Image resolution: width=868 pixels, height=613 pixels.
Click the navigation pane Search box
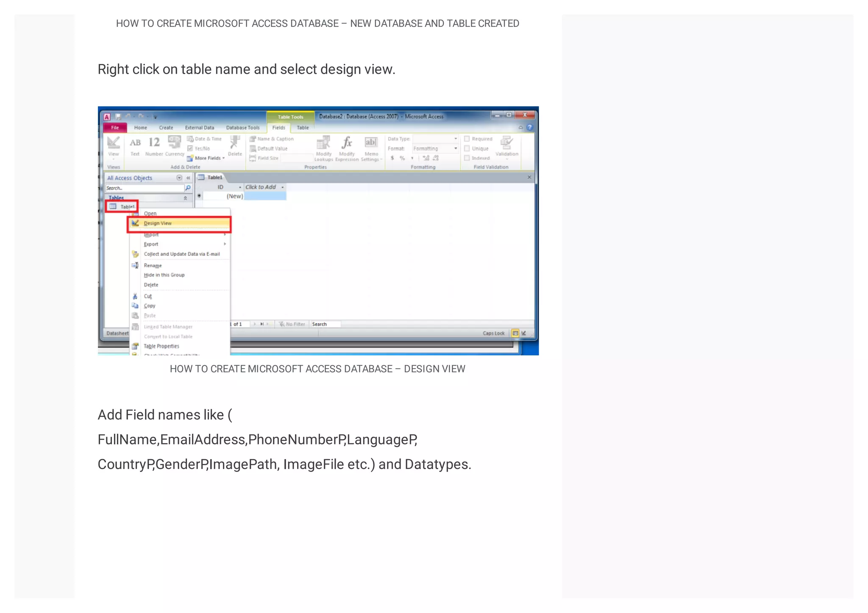click(145, 188)
